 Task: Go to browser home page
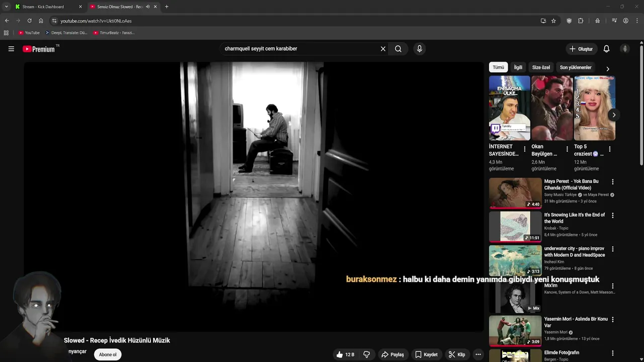pos(41,21)
